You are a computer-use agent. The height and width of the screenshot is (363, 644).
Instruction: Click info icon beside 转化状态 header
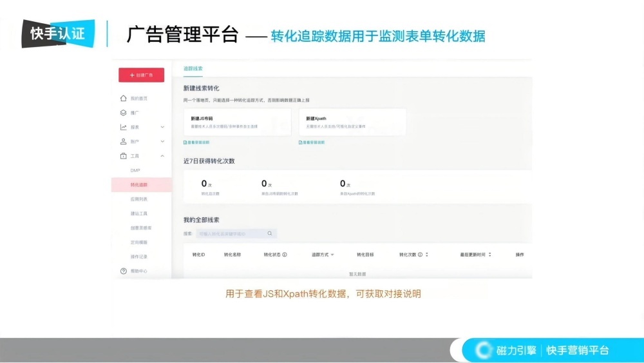[x=285, y=255]
